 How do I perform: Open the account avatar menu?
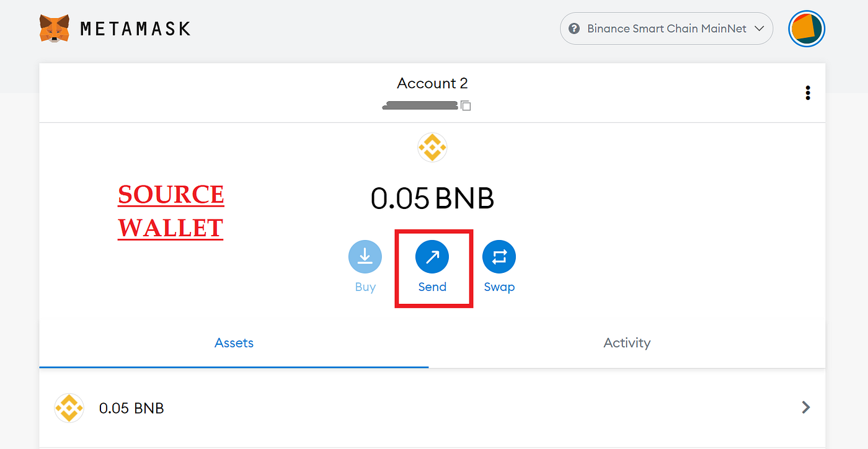(x=806, y=29)
